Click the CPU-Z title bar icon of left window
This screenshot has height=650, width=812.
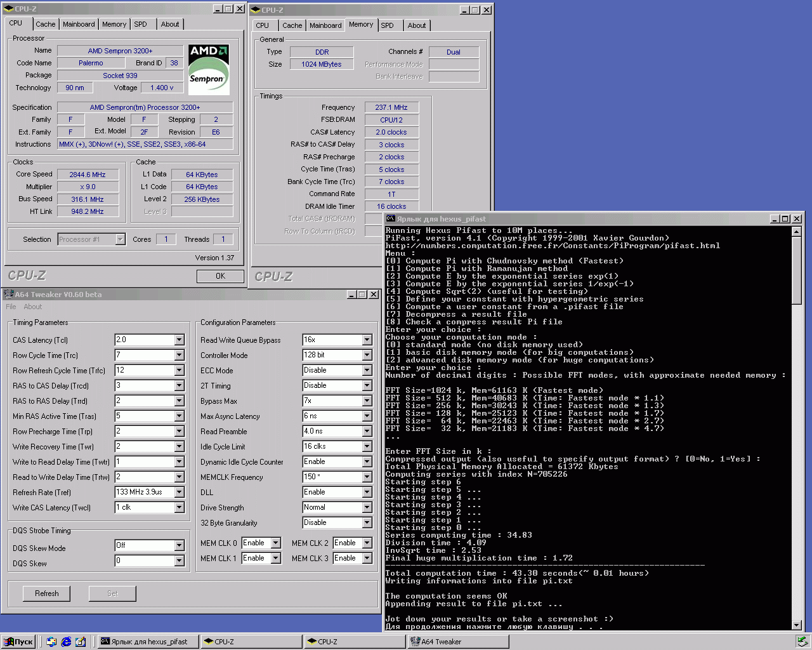click(x=9, y=9)
